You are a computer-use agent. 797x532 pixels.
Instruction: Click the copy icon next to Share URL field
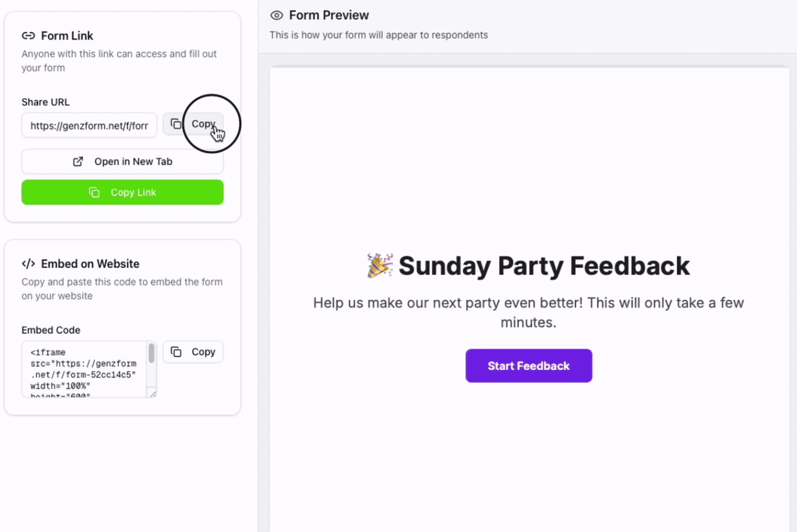(x=176, y=124)
